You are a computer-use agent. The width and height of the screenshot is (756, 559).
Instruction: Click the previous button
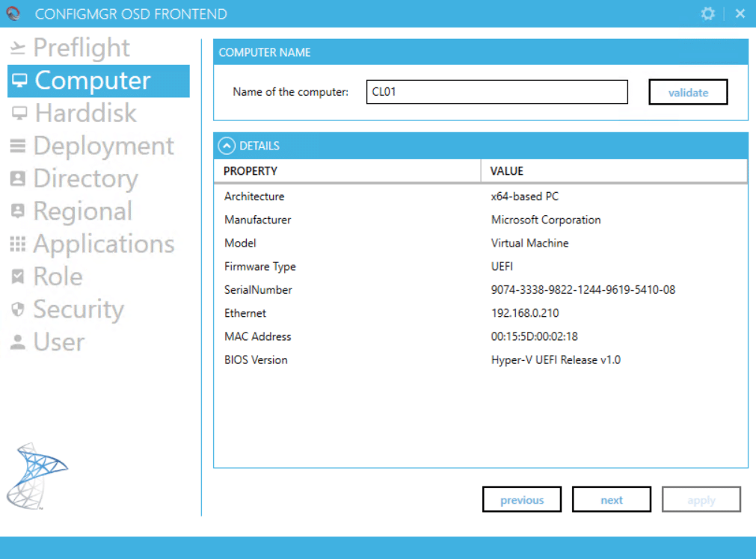521,499
